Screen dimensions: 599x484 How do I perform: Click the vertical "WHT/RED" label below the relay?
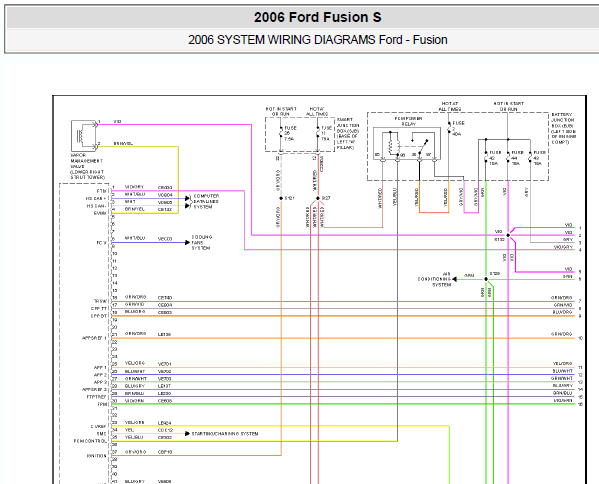point(380,198)
